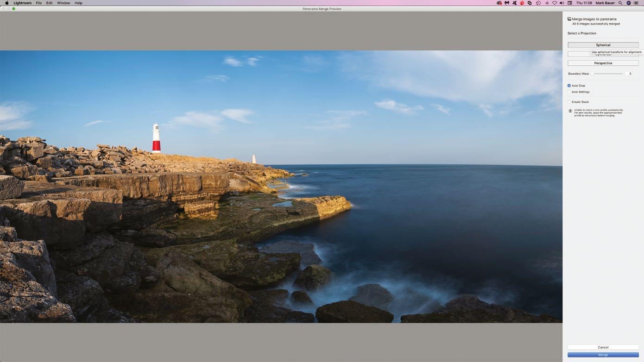Enable the Auto Settings checkbox
The image size is (644, 362).
point(569,92)
